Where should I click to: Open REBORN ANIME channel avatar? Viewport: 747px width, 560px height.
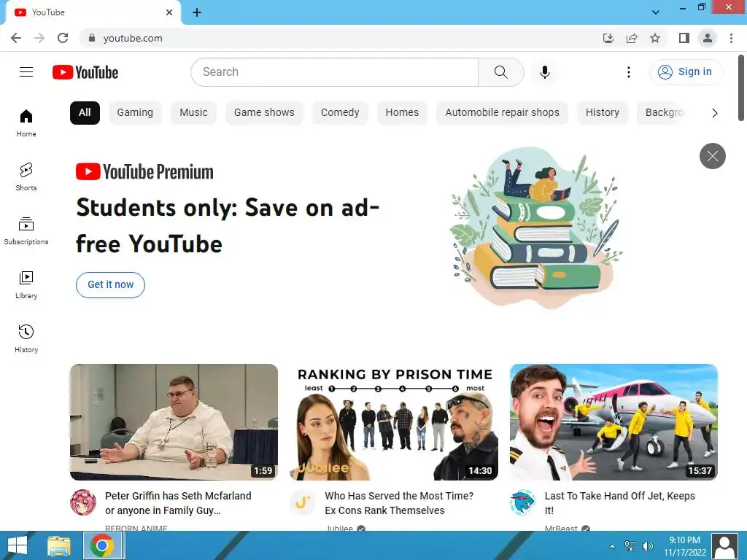[x=83, y=502]
